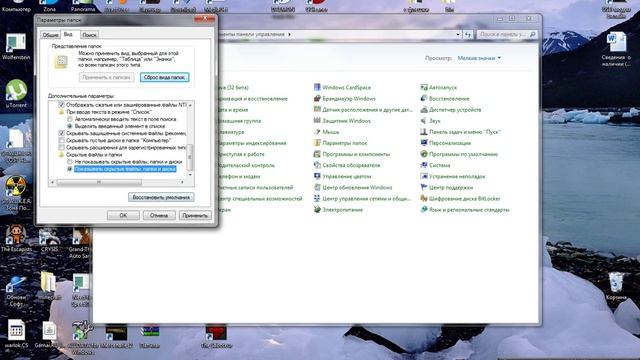
Task: Confirm the dialog with OK
Action: click(x=123, y=215)
